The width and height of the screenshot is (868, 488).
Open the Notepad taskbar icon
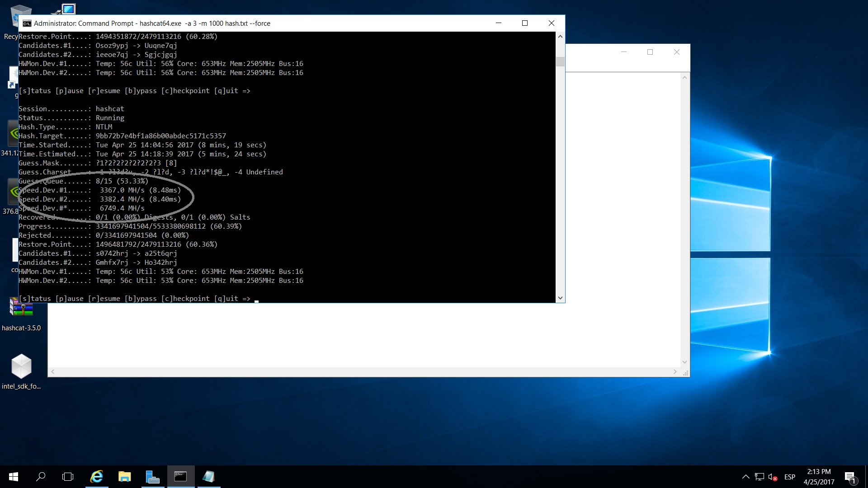coord(208,477)
